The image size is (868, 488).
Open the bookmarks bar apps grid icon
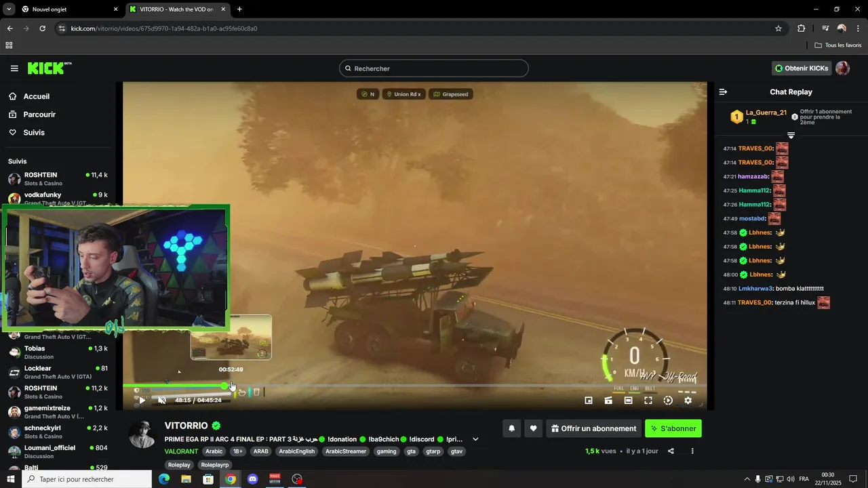coord(9,45)
